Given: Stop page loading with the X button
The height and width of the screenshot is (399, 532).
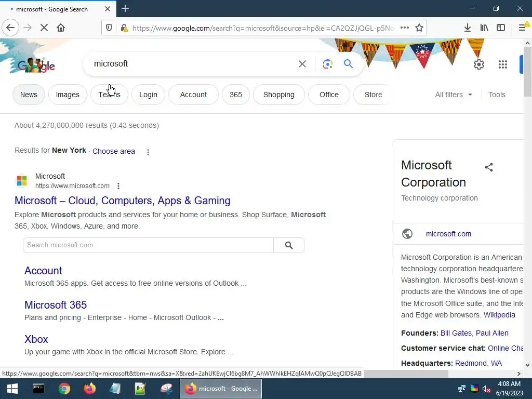Looking at the screenshot, I should tap(44, 28).
